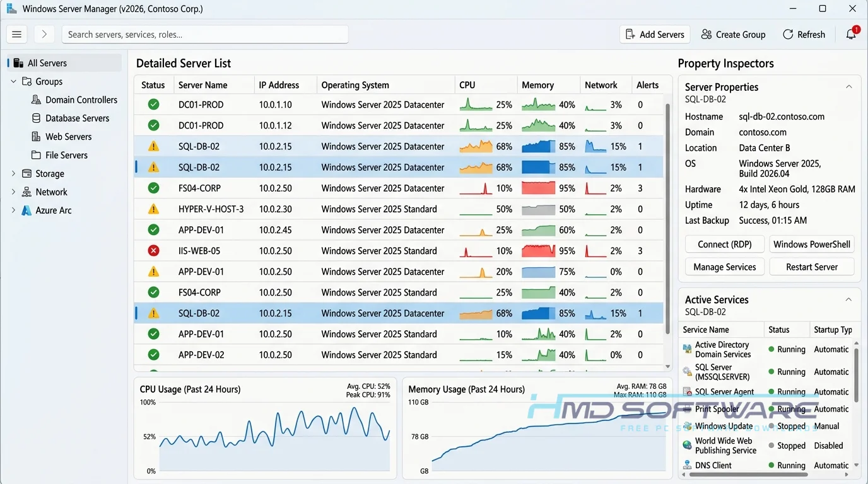The image size is (868, 484).
Task: Select All Servers in the sidebar
Action: coord(64,63)
